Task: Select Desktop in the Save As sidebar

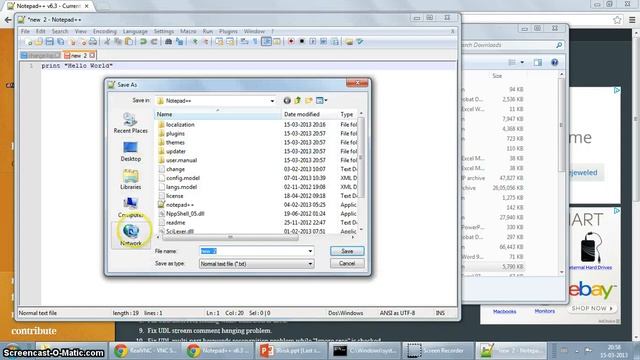Action: (130, 151)
